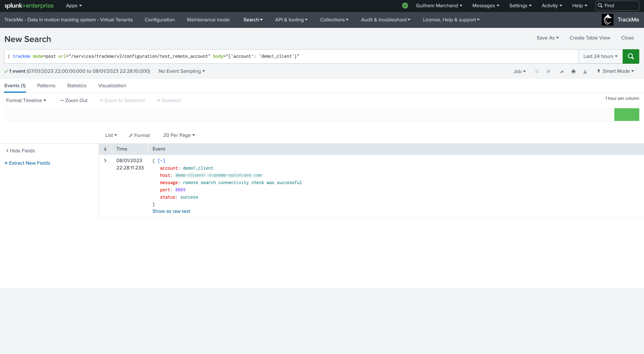Open the Apps dropdown
644x354 pixels.
pyautogui.click(x=74, y=5)
